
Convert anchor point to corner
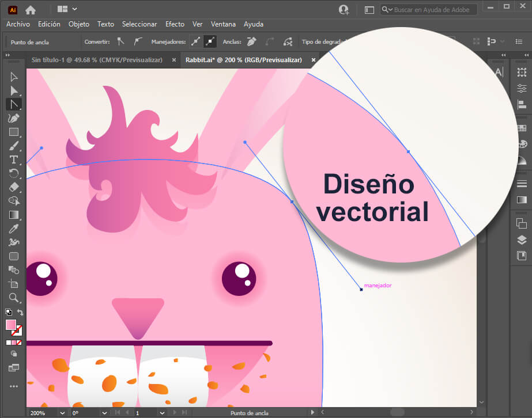point(121,41)
